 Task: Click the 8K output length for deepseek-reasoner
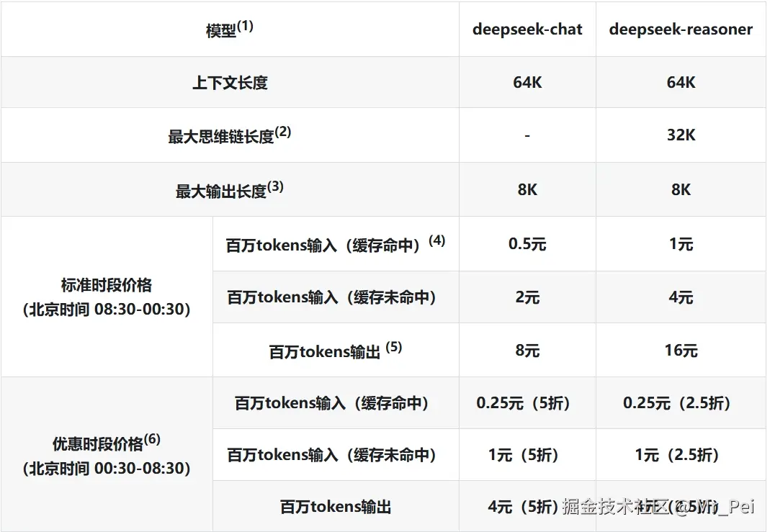(681, 189)
